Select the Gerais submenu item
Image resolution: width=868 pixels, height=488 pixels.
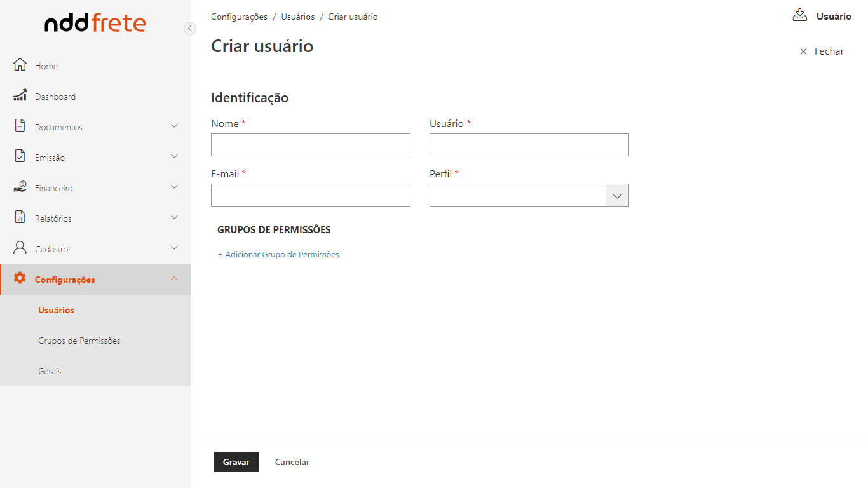click(50, 371)
